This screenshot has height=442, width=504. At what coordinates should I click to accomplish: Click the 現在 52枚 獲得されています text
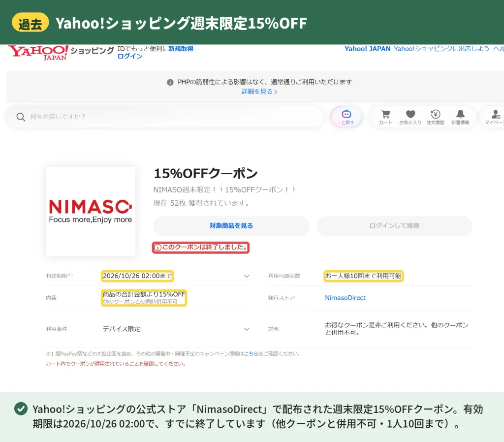[201, 203]
